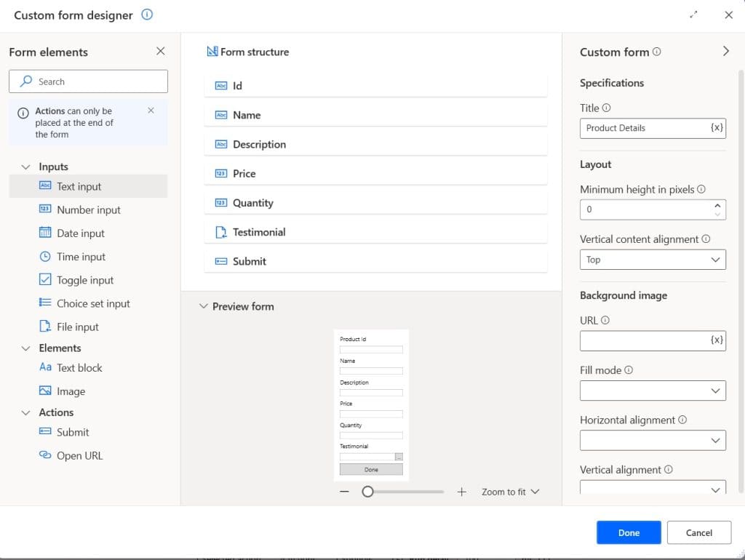This screenshot has height=560, width=745.
Task: Click the Name field icon in Form structure
Action: point(221,115)
